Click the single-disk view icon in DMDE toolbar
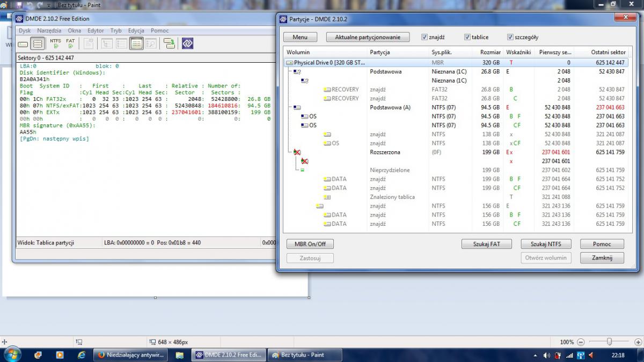Viewport: 644px width, 362px height. point(23,43)
